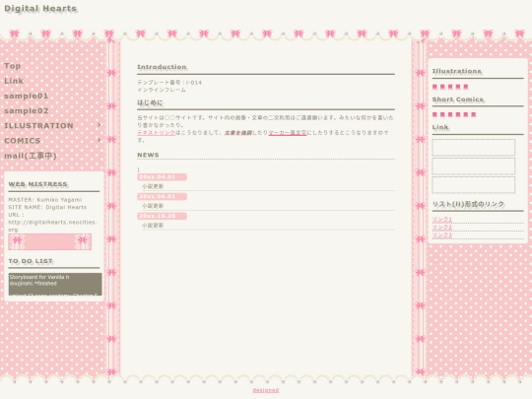Open fifth pink square under Illustrations
This screenshot has height=399, width=532.
tap(466, 87)
